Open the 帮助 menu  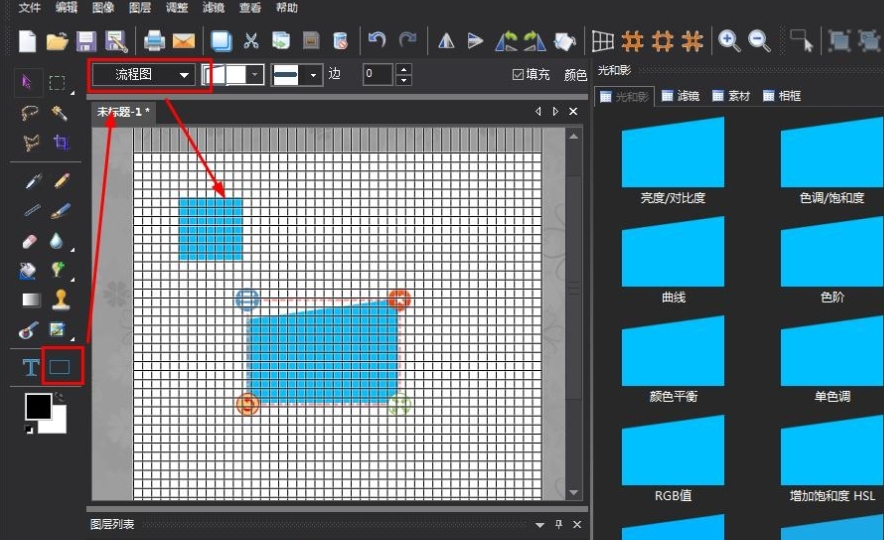[286, 7]
